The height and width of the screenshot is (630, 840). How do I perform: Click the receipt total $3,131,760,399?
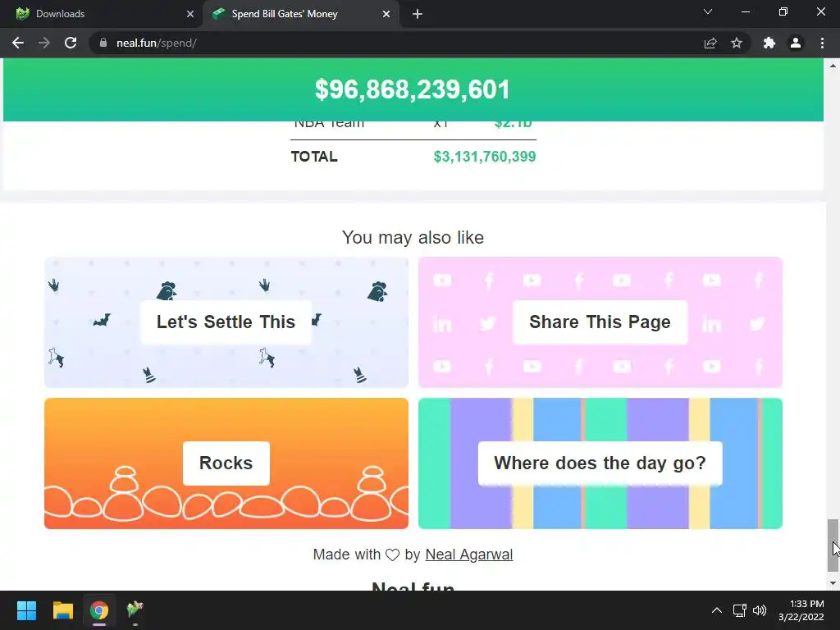[484, 157]
